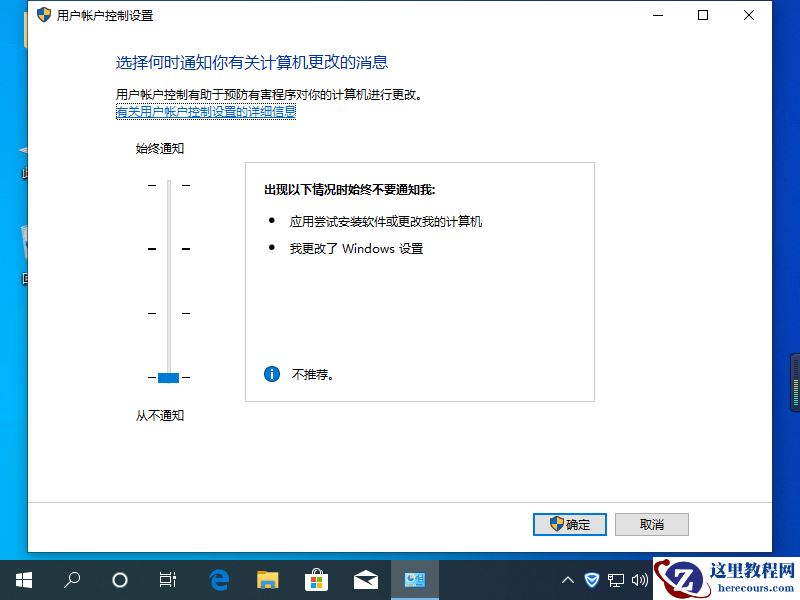Click the volume speaker tray icon
This screenshot has width=800, height=600.
(642, 580)
